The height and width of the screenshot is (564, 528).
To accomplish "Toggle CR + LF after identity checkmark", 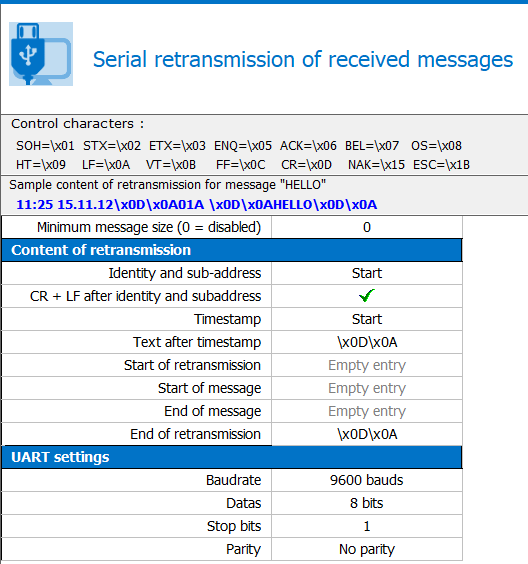I will [x=367, y=296].
